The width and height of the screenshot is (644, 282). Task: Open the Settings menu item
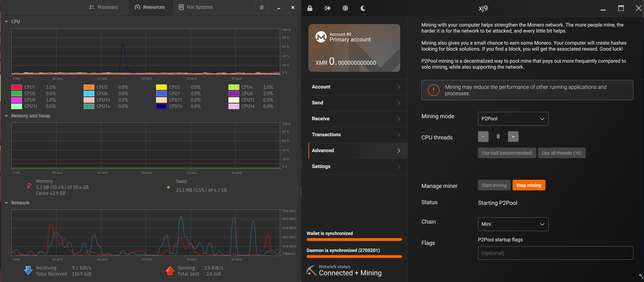[x=358, y=167]
